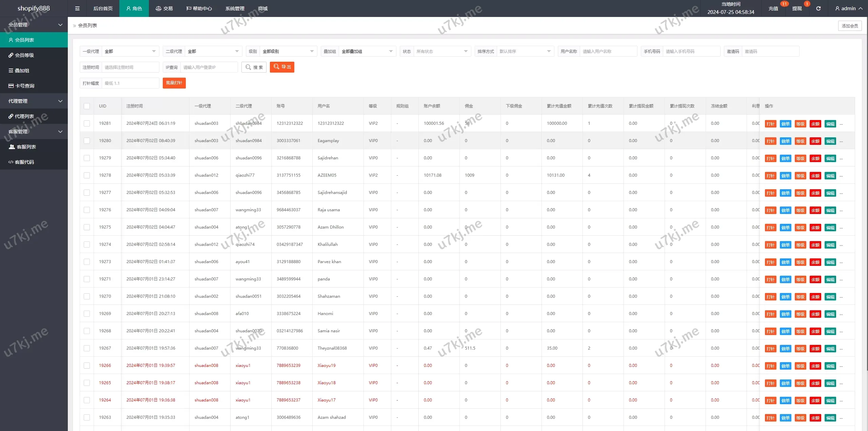Switch to the 交易 top menu
The width and height of the screenshot is (868, 431).
point(164,8)
